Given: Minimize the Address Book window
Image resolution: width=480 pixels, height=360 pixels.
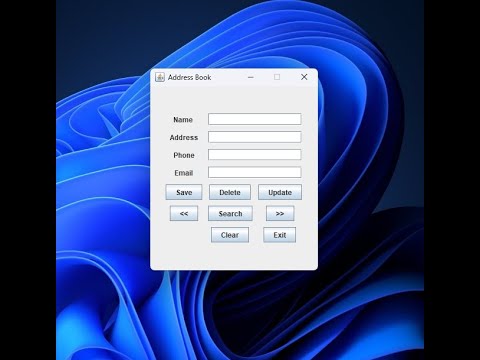Looking at the screenshot, I should [251, 77].
